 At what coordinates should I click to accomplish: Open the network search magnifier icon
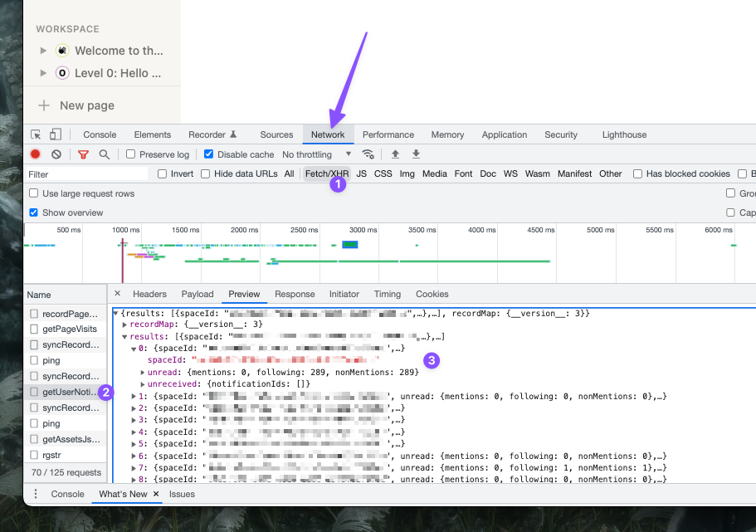point(104,154)
